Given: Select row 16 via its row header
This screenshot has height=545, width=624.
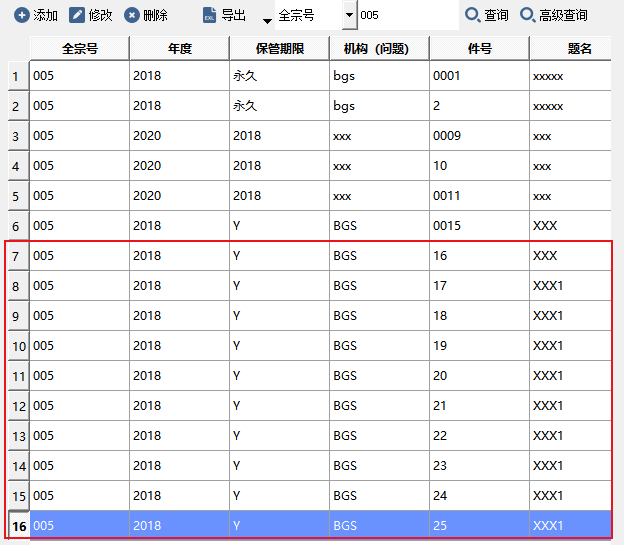Looking at the screenshot, I should pos(17,526).
